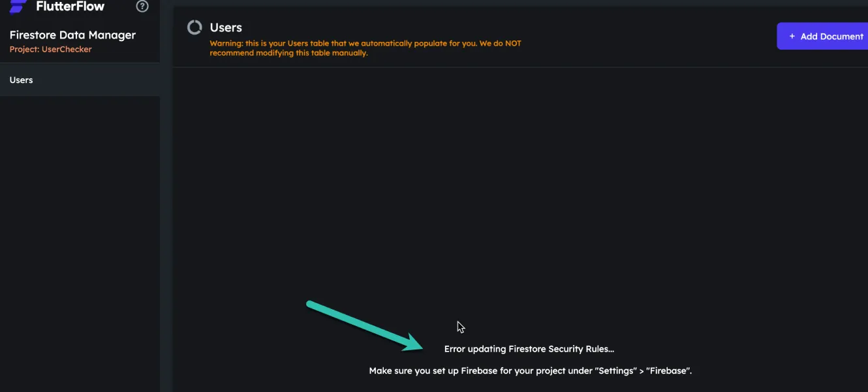Click the Project: UserChecker label
The width and height of the screenshot is (868, 392).
pyautogui.click(x=50, y=49)
